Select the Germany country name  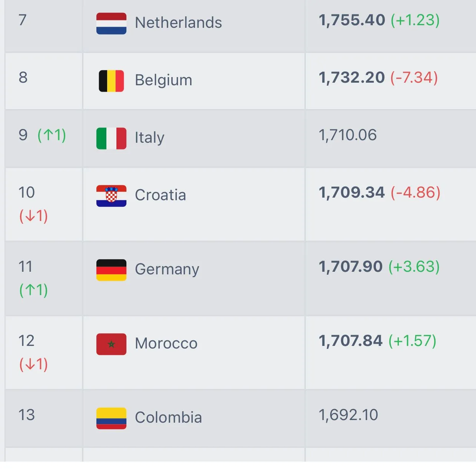pos(167,269)
